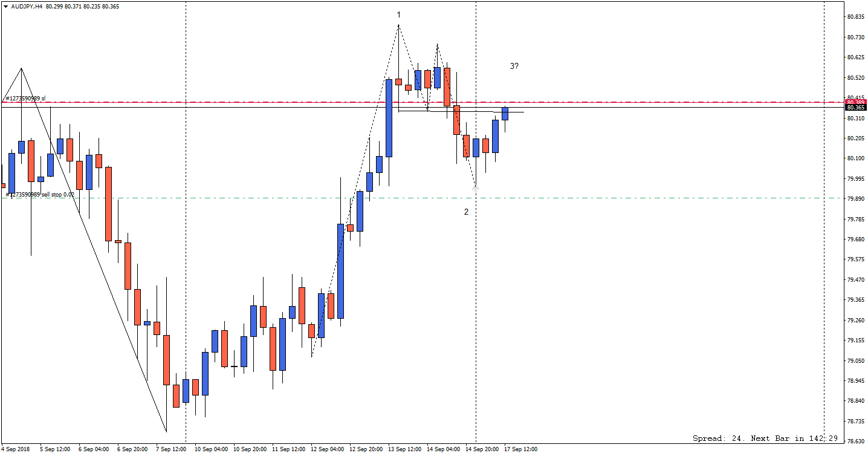Click the 79.995 price scale label
The height and width of the screenshot is (456, 868).
855,179
